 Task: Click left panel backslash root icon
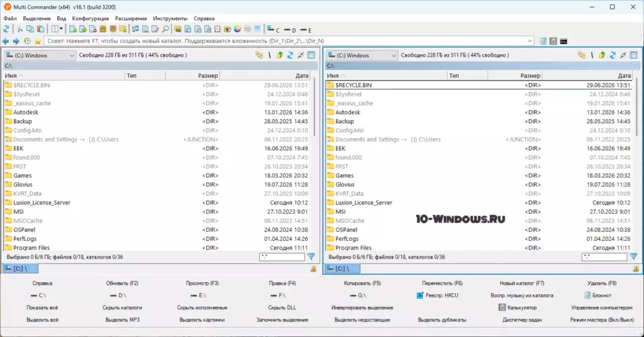269,55
